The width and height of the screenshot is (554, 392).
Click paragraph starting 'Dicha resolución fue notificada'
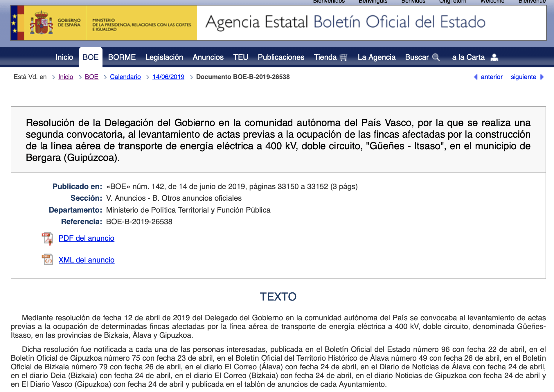278,367
